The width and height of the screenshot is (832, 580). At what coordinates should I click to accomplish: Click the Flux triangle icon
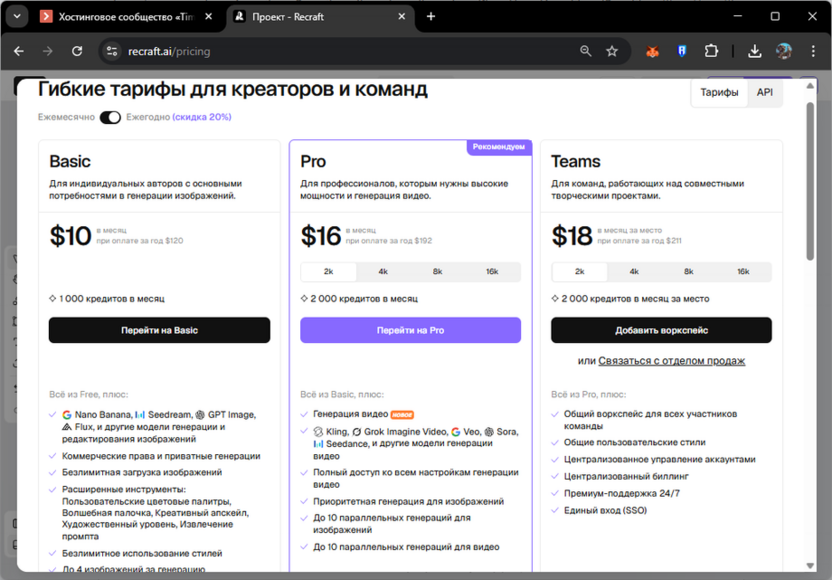[67, 427]
